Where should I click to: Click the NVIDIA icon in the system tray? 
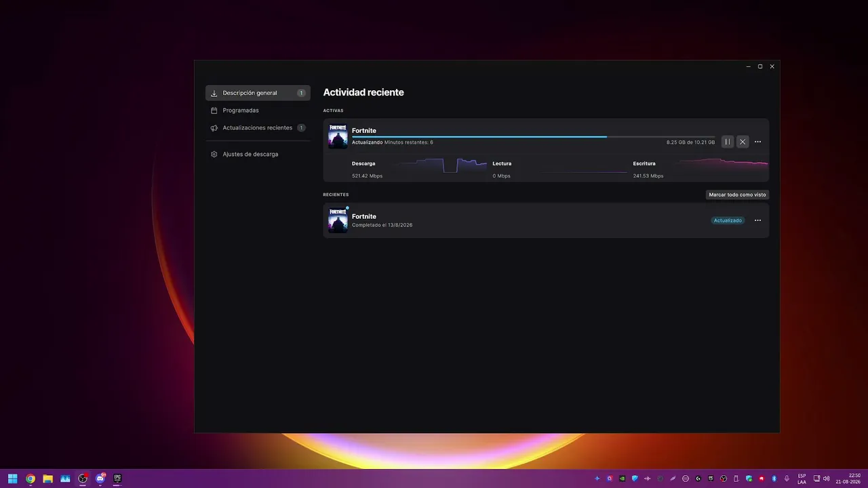[623, 479]
